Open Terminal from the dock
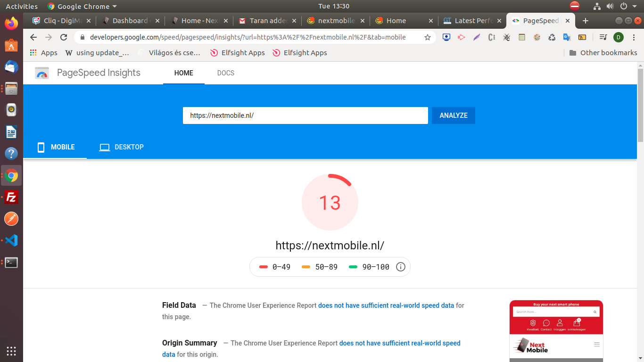Image resolution: width=644 pixels, height=362 pixels. tap(11, 263)
